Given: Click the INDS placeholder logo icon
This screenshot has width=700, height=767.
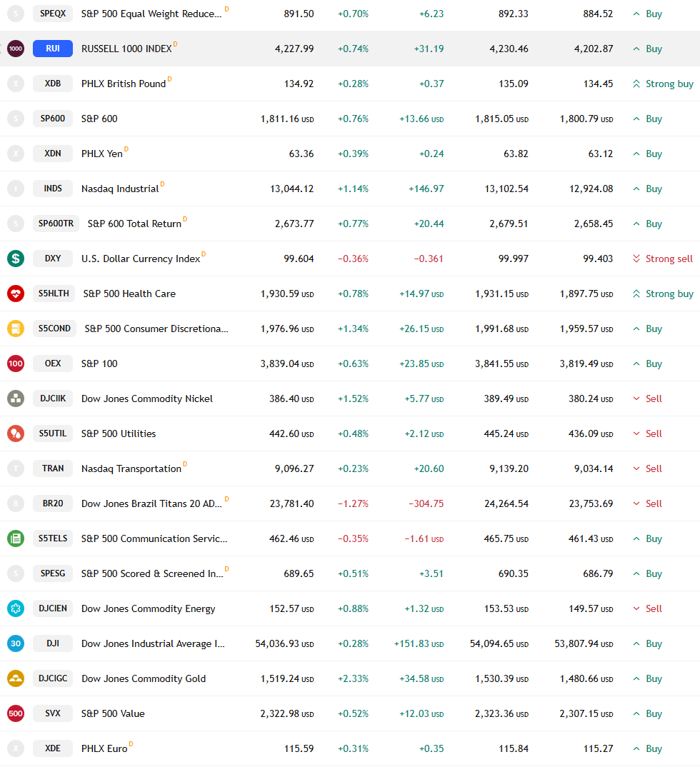Looking at the screenshot, I should 16,189.
